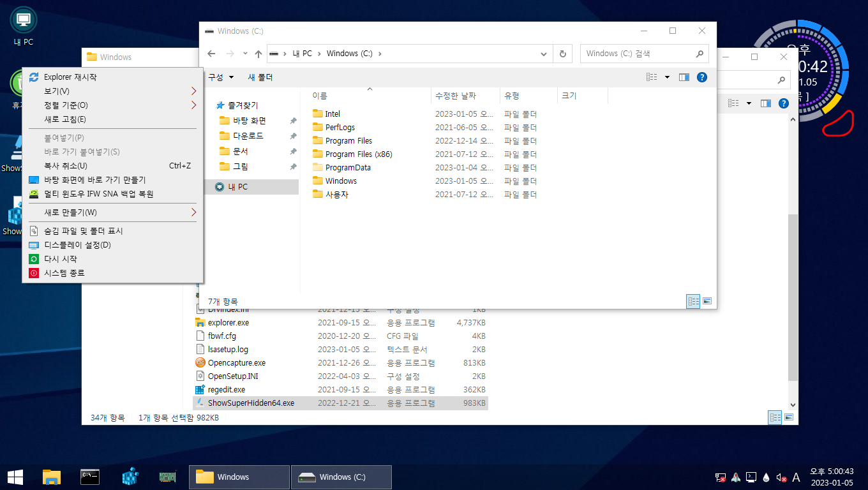Viewport: 868px width, 490px height.
Task: Launch Command Prompt from the taskbar
Action: click(90, 477)
